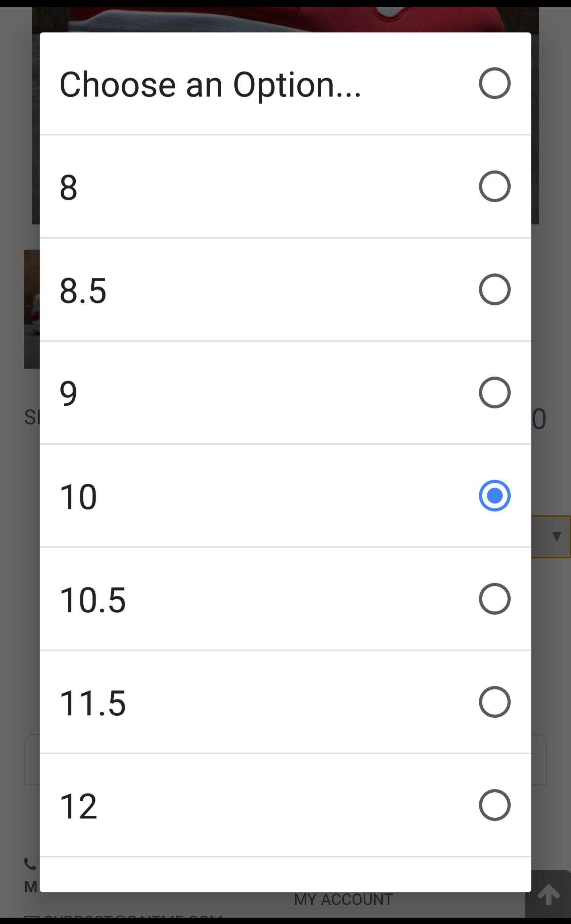Tap the '11.5' size label
This screenshot has height=924, width=571.
tap(92, 703)
